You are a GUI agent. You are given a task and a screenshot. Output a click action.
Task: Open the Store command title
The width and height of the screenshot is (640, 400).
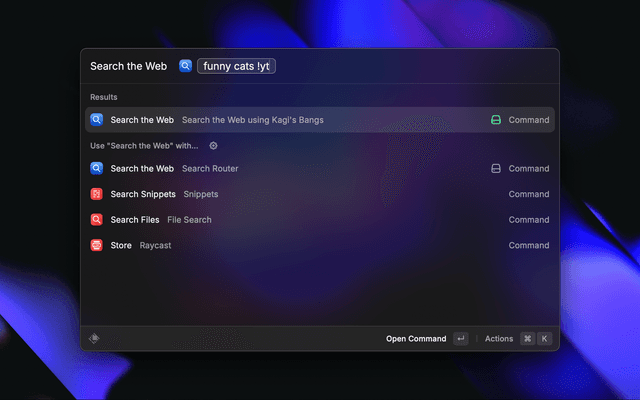(121, 245)
